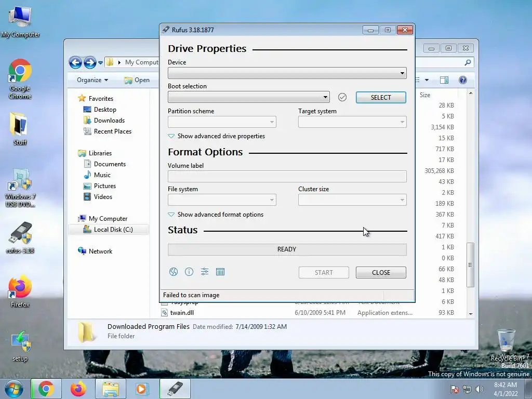The width and height of the screenshot is (532, 399).
Task: Click the Volume label input field
Action: (x=287, y=177)
